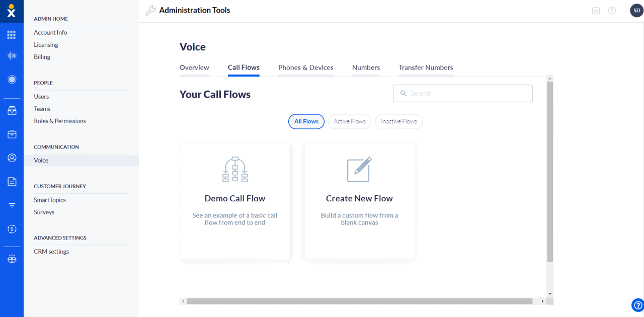Open the gift rewards icon in sidebar
Image resolution: width=644 pixels, height=317 pixels.
[12, 258]
